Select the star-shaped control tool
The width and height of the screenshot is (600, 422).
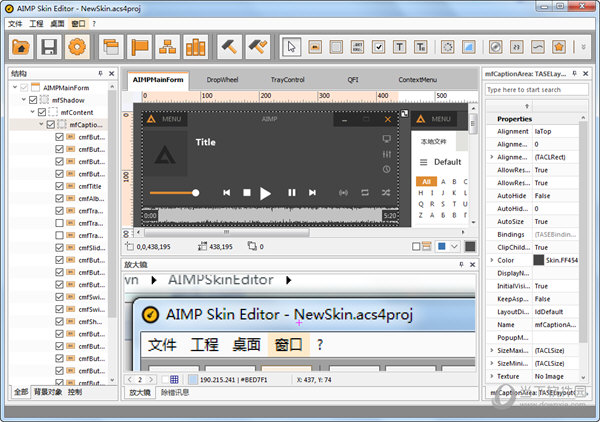559,47
